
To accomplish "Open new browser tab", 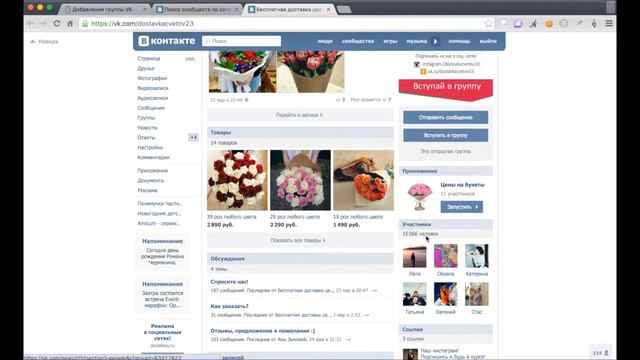I will tap(344, 9).
